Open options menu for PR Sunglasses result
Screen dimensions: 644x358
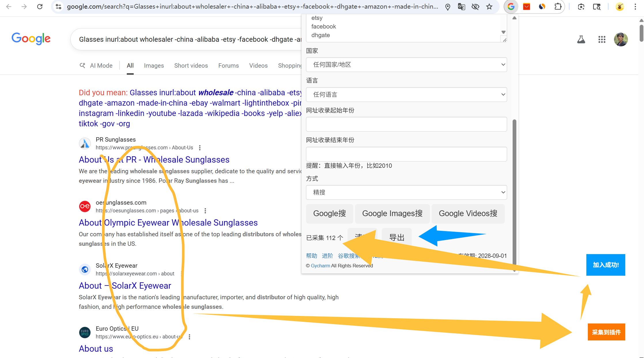point(200,148)
